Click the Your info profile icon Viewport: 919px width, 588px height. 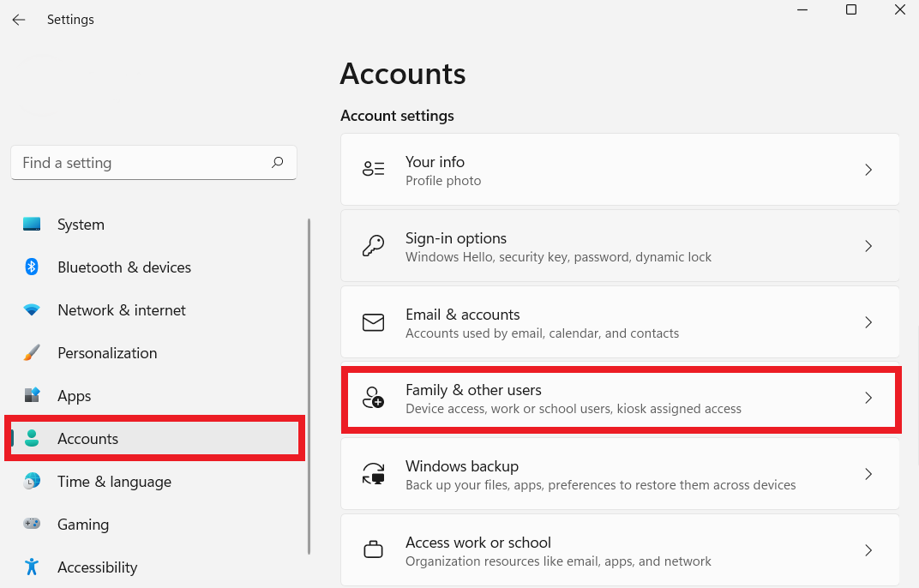(x=374, y=170)
